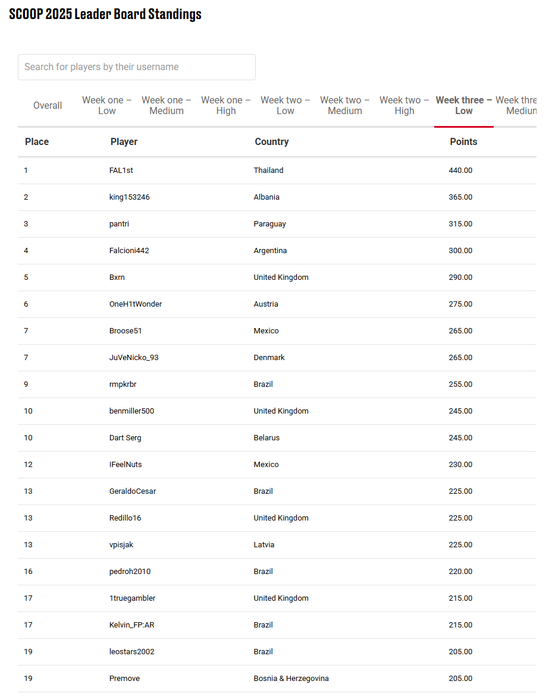Select first-place player FAL1st
The image size is (552, 700).
[x=121, y=170]
